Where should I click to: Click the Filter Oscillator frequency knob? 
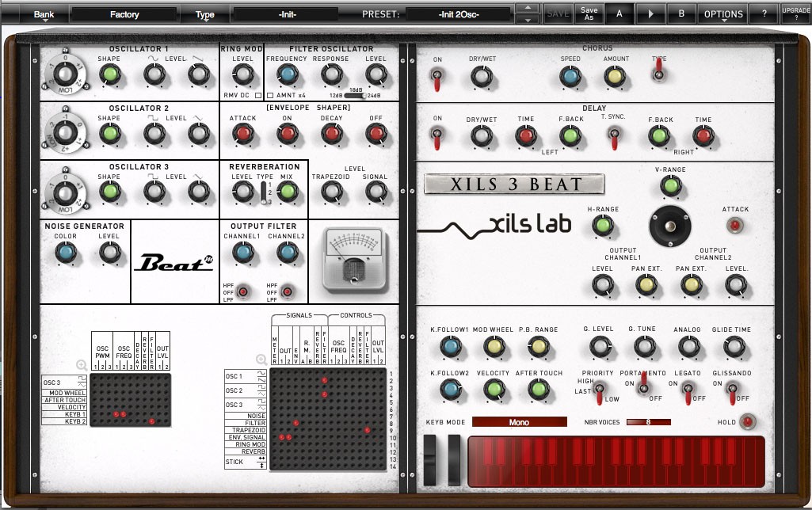287,74
